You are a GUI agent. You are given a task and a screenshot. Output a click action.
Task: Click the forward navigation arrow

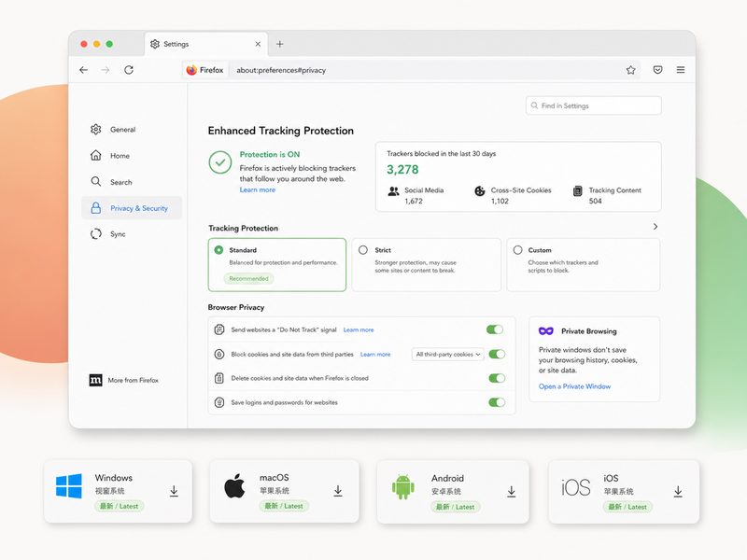[x=106, y=70]
